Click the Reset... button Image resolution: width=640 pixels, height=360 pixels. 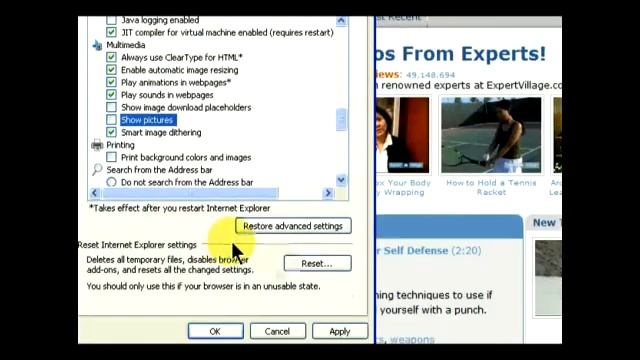tap(317, 263)
